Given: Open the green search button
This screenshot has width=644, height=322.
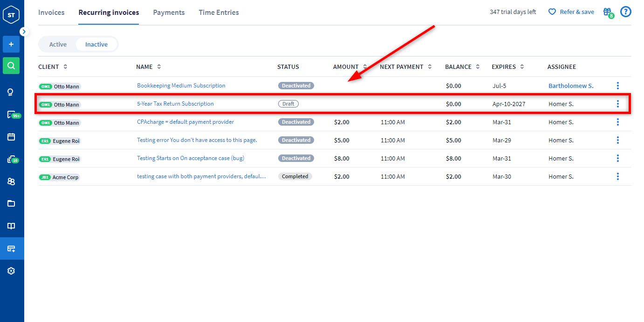Looking at the screenshot, I should pos(11,66).
